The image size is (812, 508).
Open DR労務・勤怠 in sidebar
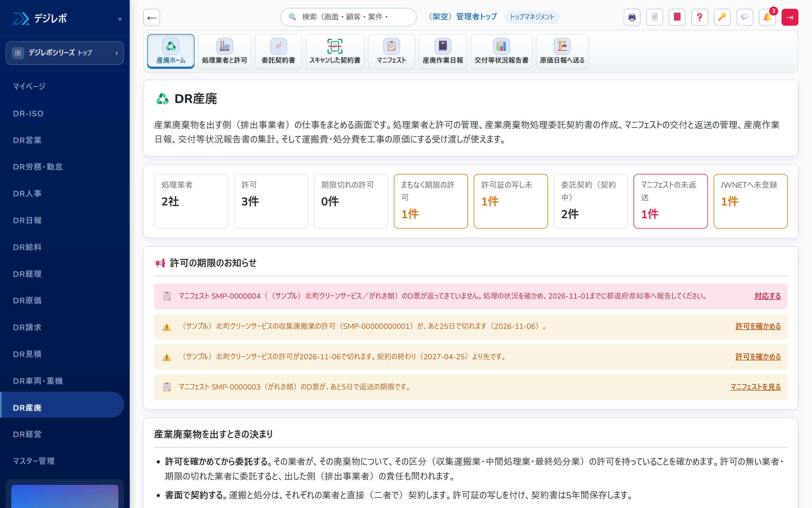tap(62, 167)
